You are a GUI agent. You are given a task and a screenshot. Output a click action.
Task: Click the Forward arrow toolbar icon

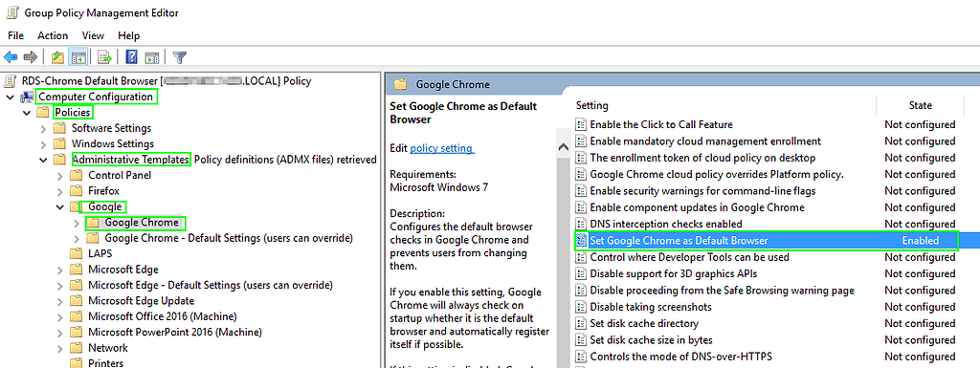click(x=30, y=57)
